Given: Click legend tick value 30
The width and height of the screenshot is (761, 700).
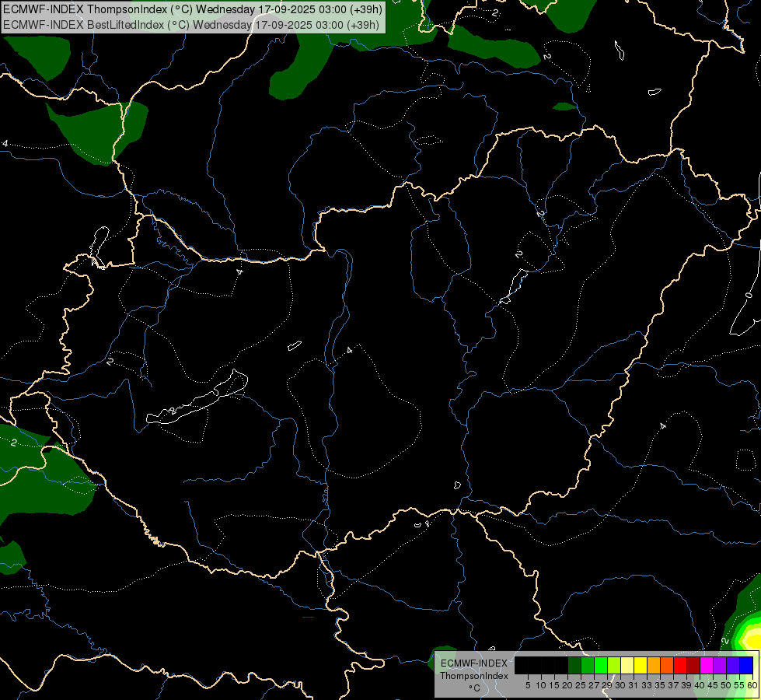Looking at the screenshot, I should tap(620, 685).
